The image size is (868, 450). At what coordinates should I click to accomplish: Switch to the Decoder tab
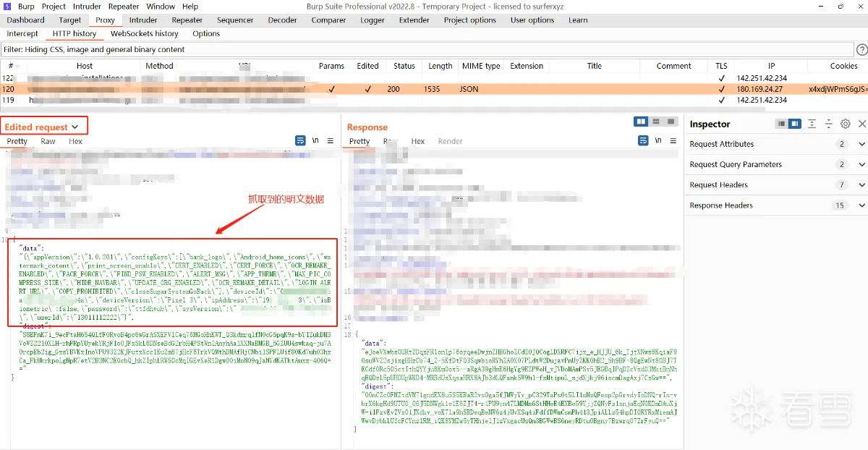pos(282,20)
